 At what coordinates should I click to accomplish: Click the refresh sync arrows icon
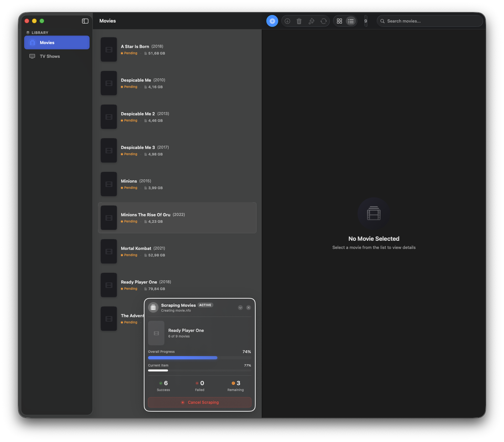tap(324, 21)
